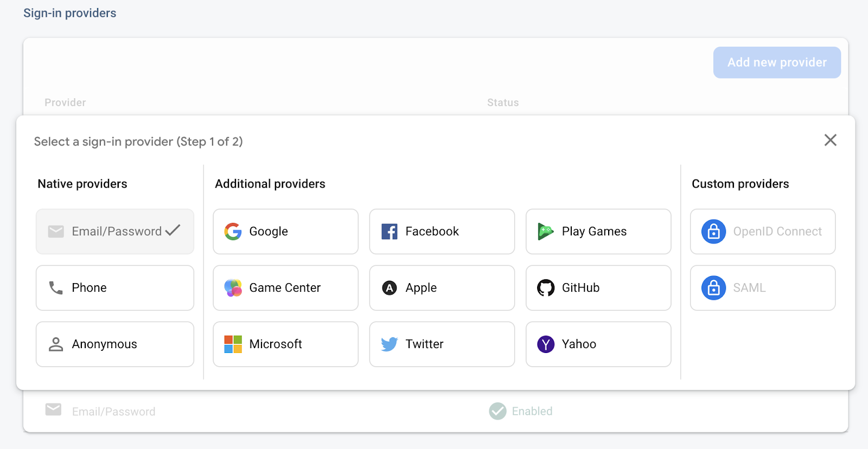This screenshot has width=868, height=449.
Task: Click the Game Center bubbles icon
Action: pos(233,288)
